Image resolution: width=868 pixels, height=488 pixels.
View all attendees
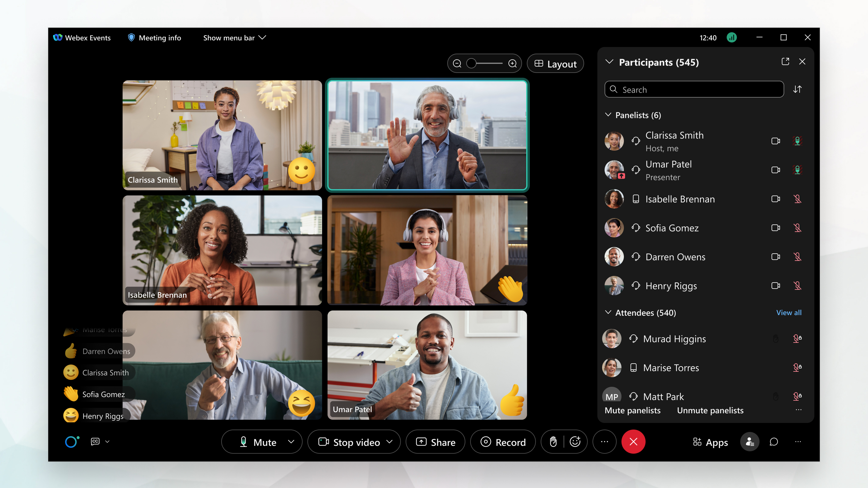coord(789,313)
